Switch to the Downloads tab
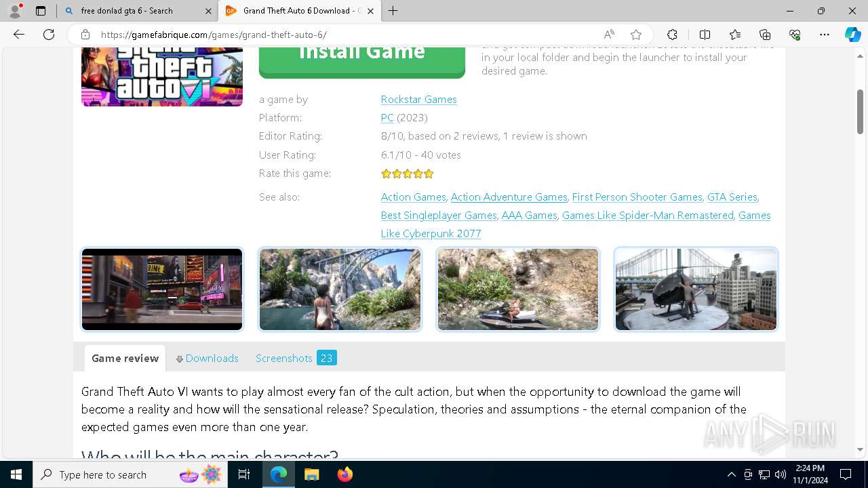868x488 pixels. pyautogui.click(x=208, y=358)
